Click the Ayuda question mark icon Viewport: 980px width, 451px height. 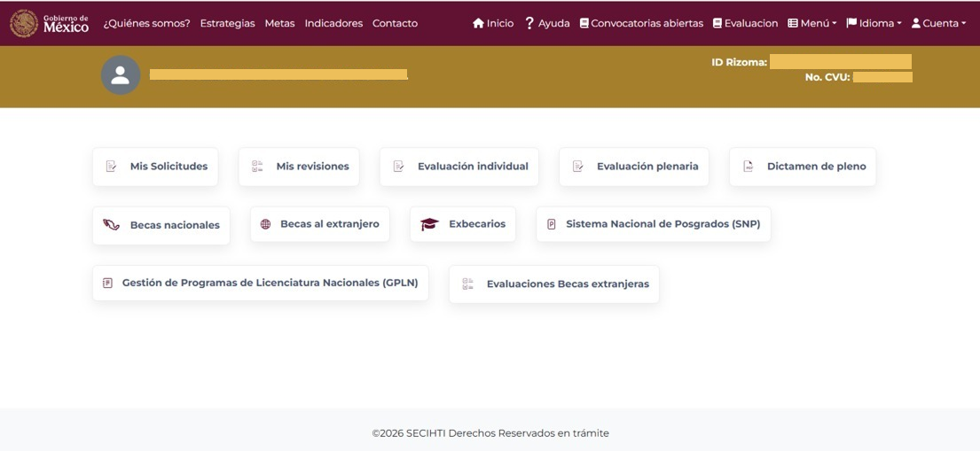529,24
